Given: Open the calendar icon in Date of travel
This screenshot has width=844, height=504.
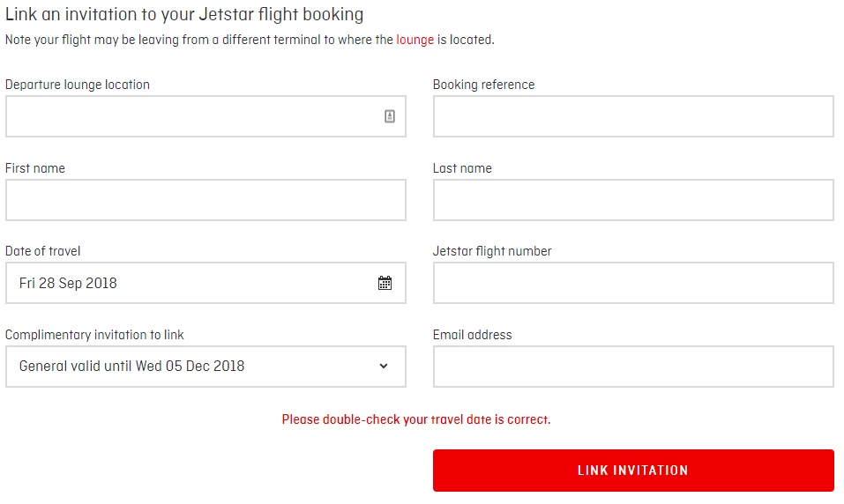Looking at the screenshot, I should point(385,283).
